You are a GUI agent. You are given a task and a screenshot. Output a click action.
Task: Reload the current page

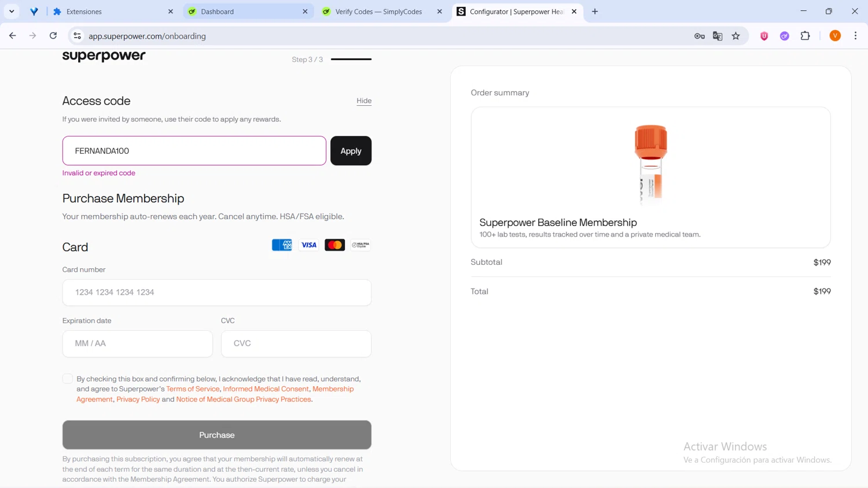53,36
